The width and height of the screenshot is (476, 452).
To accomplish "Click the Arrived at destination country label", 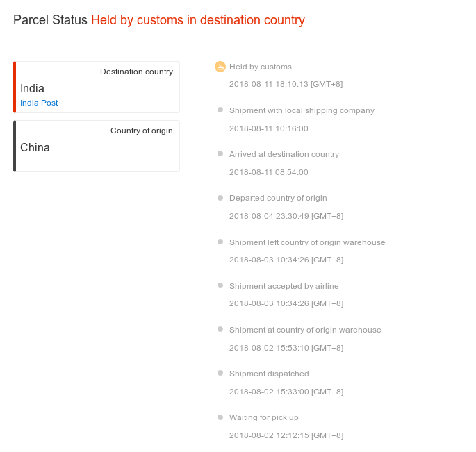I will click(x=284, y=154).
